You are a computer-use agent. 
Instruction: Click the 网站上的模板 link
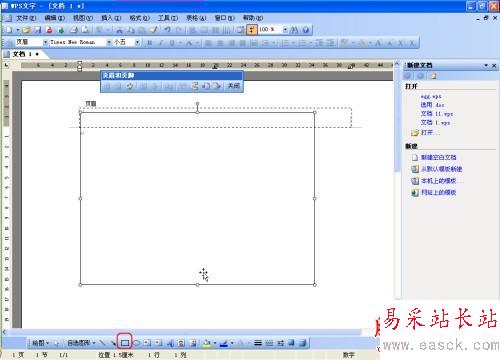(x=438, y=192)
